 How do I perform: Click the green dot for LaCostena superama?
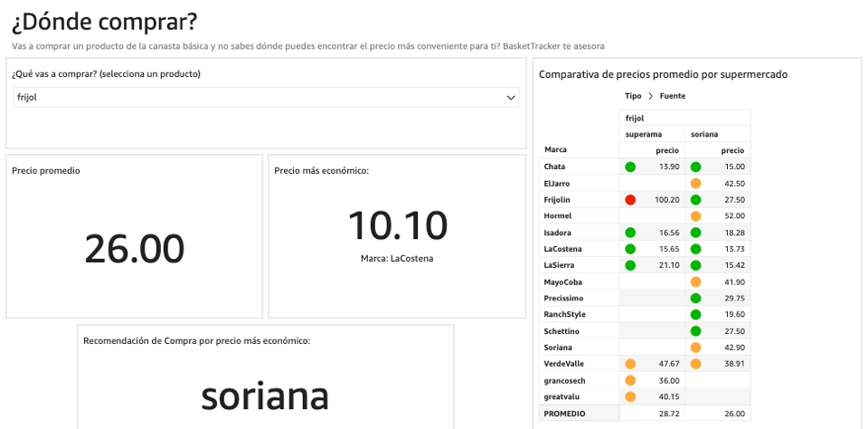(630, 249)
